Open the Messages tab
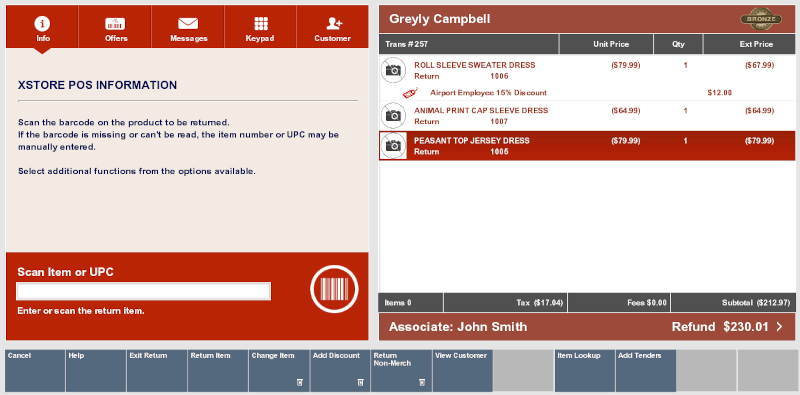Image resolution: width=800 pixels, height=395 pixels. tap(188, 27)
